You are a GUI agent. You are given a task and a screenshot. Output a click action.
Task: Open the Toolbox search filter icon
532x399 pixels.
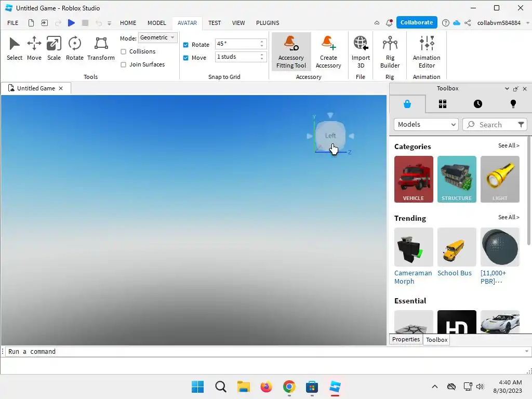tap(521, 125)
